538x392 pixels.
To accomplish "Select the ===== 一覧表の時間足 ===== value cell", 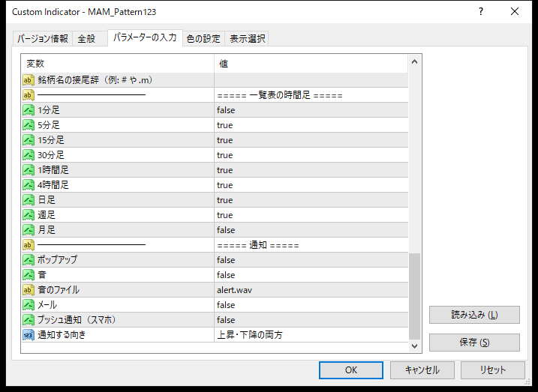I will 311,95.
